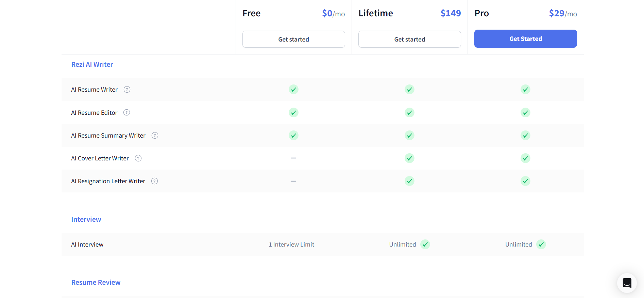Click the AI Cover Letter Writer label
The height and width of the screenshot is (298, 644).
[100, 158]
